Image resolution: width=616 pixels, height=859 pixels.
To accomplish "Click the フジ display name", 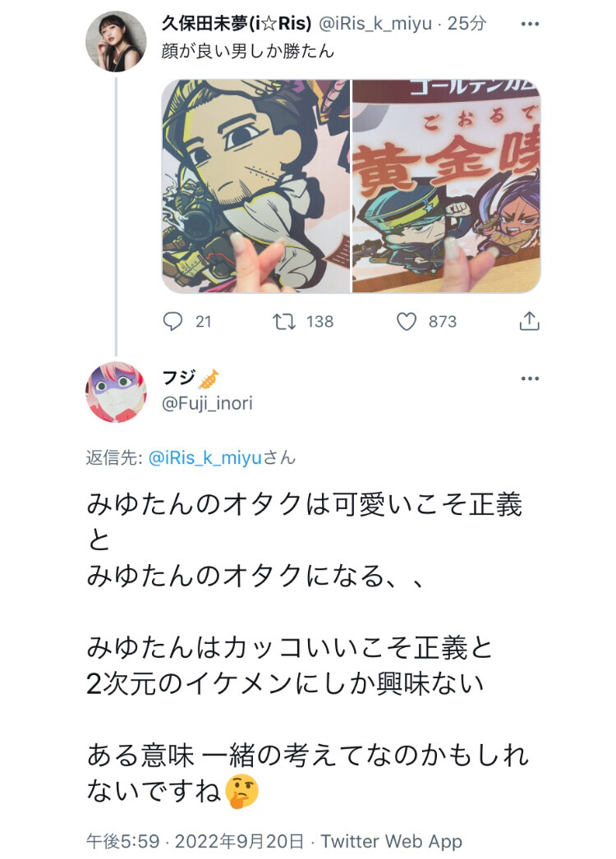I will pyautogui.click(x=179, y=378).
